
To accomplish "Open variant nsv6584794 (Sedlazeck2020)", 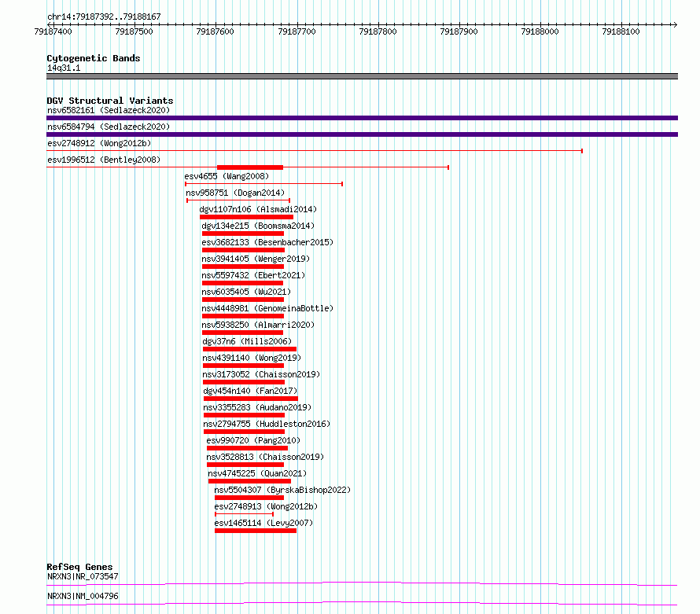I will 109,127.
